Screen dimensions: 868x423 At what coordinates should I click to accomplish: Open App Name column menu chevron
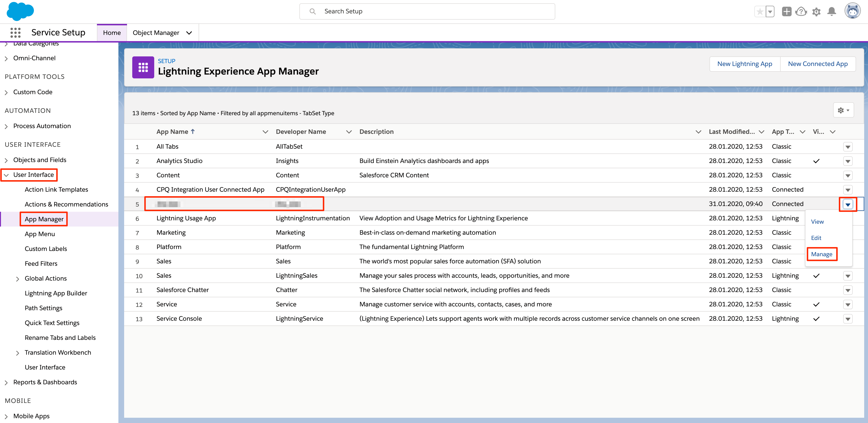pos(265,132)
